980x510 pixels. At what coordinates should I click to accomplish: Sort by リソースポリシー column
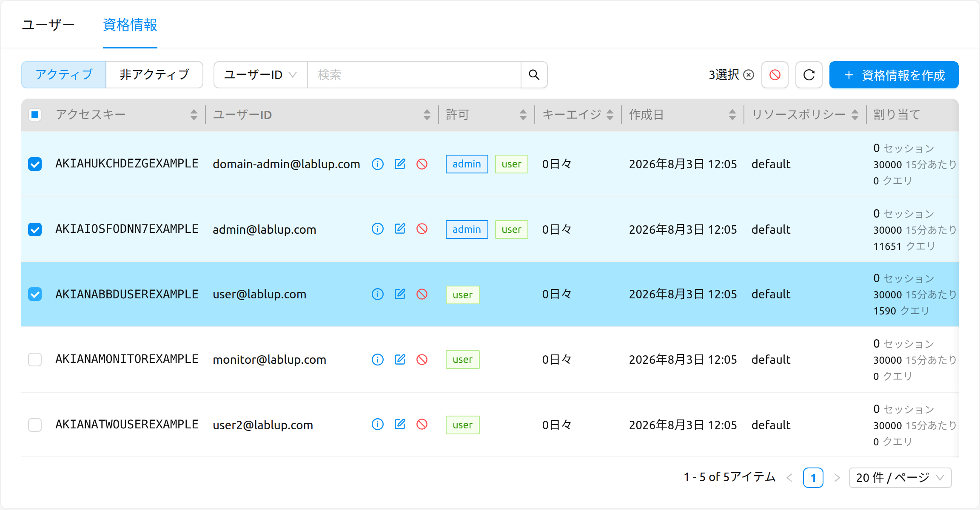pos(855,115)
